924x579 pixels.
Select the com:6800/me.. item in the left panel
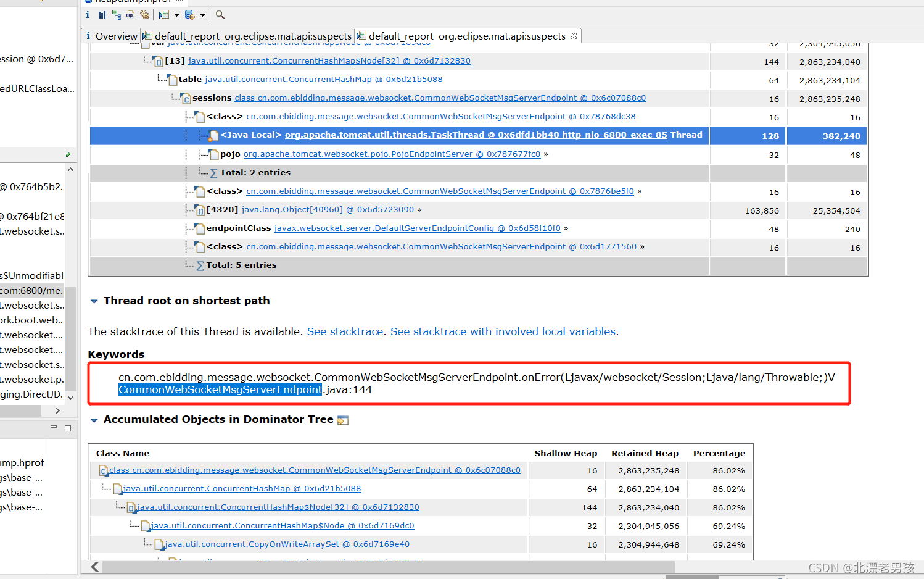coord(32,290)
